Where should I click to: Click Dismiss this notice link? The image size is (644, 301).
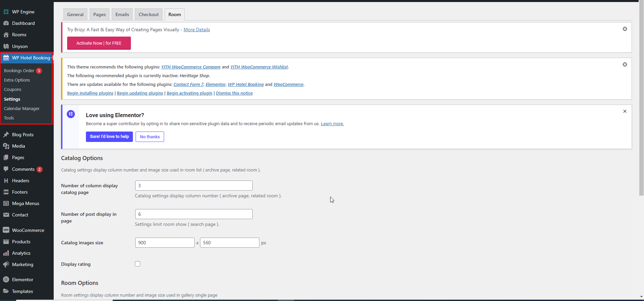click(234, 93)
